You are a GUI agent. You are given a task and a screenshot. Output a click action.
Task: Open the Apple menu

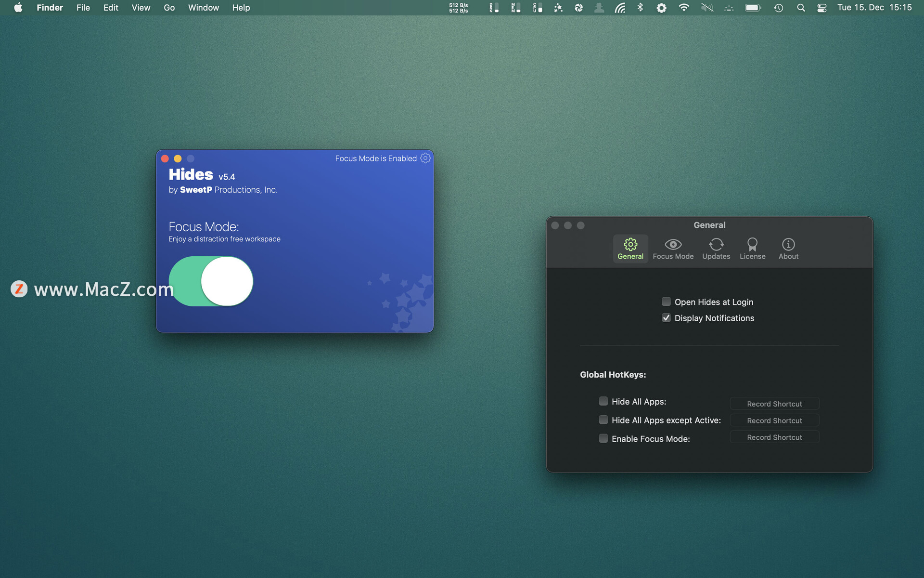point(18,8)
